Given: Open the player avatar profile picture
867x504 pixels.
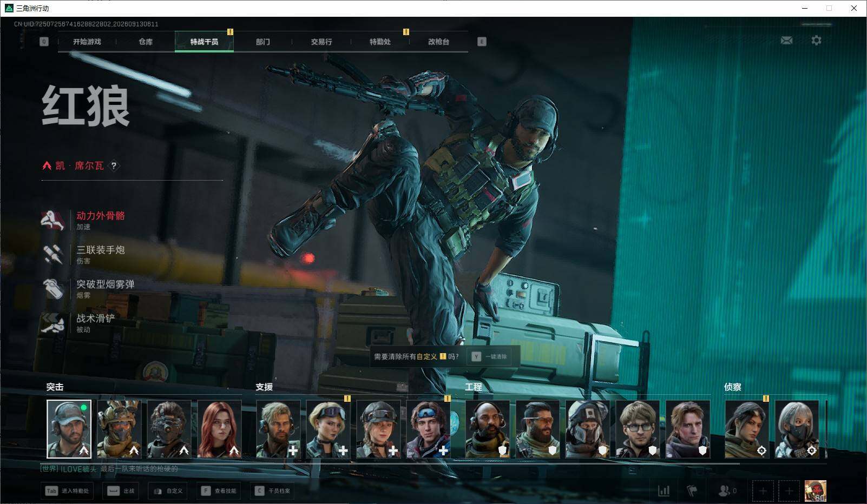Looking at the screenshot, I should coord(815,491).
